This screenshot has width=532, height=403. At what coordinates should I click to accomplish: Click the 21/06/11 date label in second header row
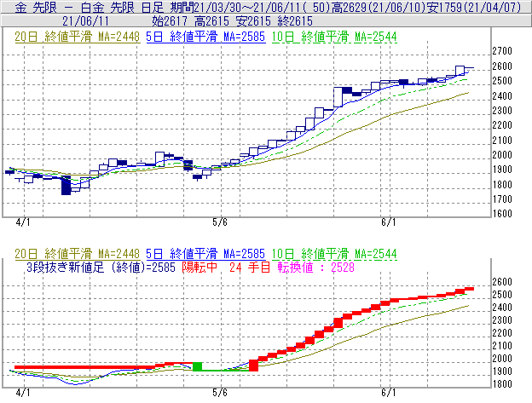[85, 21]
